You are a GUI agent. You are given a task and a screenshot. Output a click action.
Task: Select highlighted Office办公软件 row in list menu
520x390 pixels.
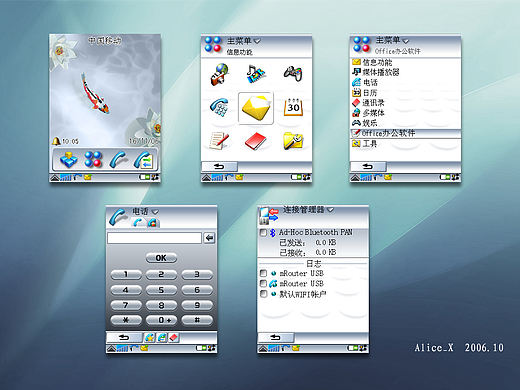click(405, 133)
